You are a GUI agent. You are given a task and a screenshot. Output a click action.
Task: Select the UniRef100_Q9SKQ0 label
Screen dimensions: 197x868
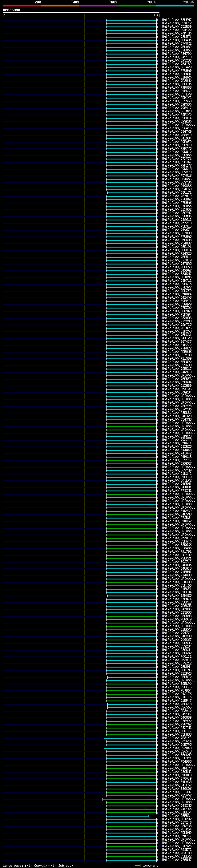click(x=176, y=121)
